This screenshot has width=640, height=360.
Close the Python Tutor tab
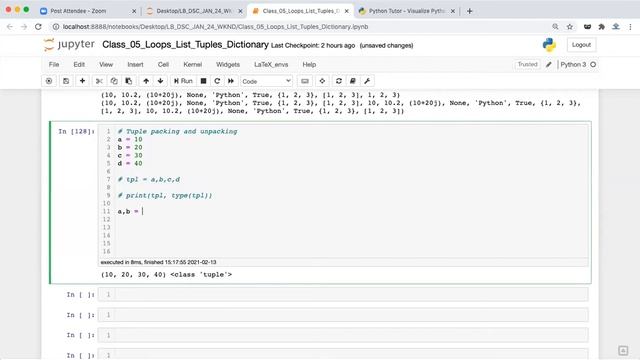coord(453,11)
